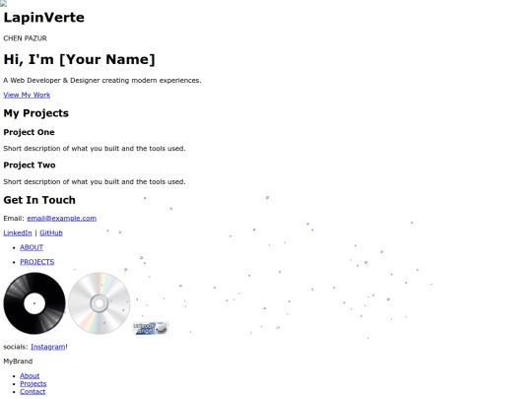Open the View My Work link
This screenshot has height=399, width=532.
pyautogui.click(x=27, y=95)
